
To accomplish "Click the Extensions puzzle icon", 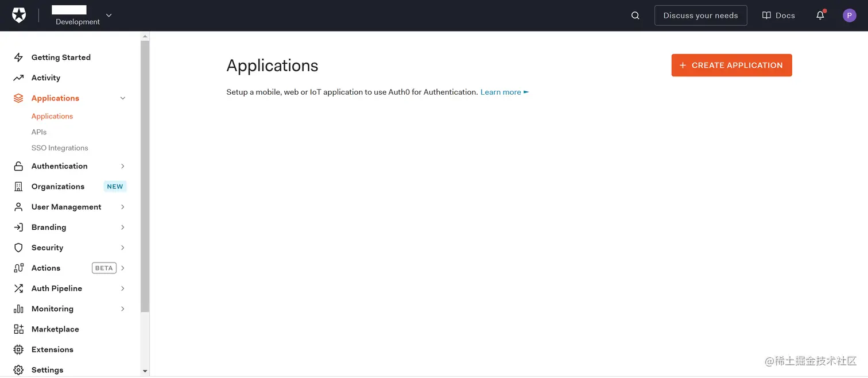I will coord(17,349).
